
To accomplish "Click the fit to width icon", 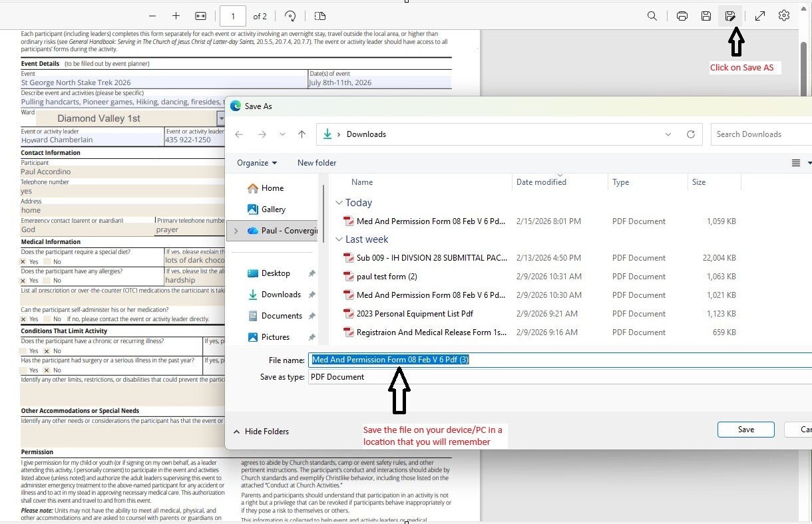I will 200,16.
